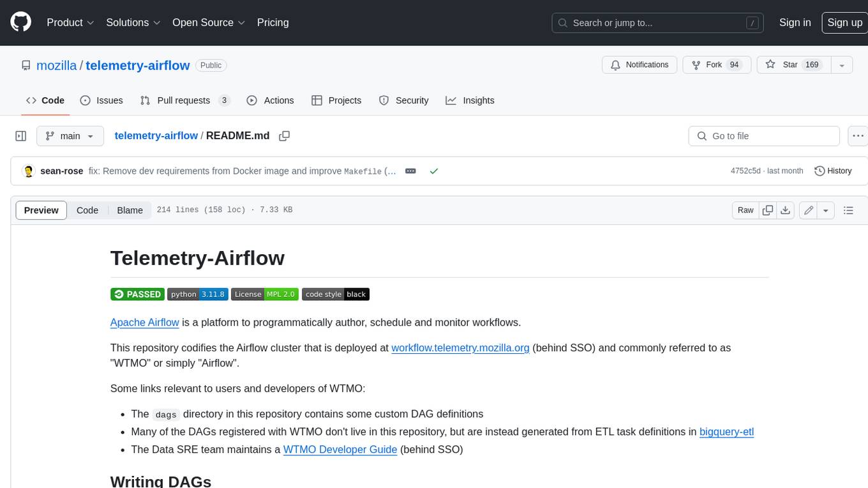Select the Preview view
This screenshot has height=488, width=868.
click(x=41, y=210)
